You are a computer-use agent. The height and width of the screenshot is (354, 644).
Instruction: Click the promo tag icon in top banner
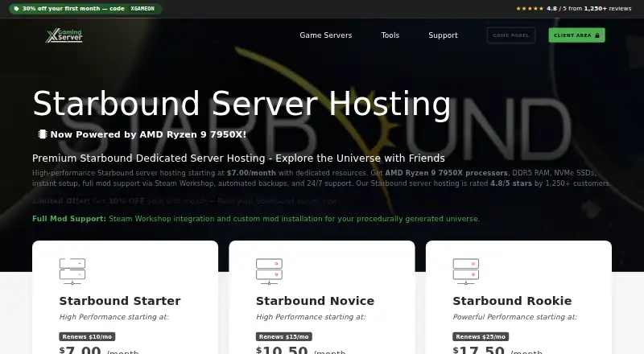tap(16, 9)
